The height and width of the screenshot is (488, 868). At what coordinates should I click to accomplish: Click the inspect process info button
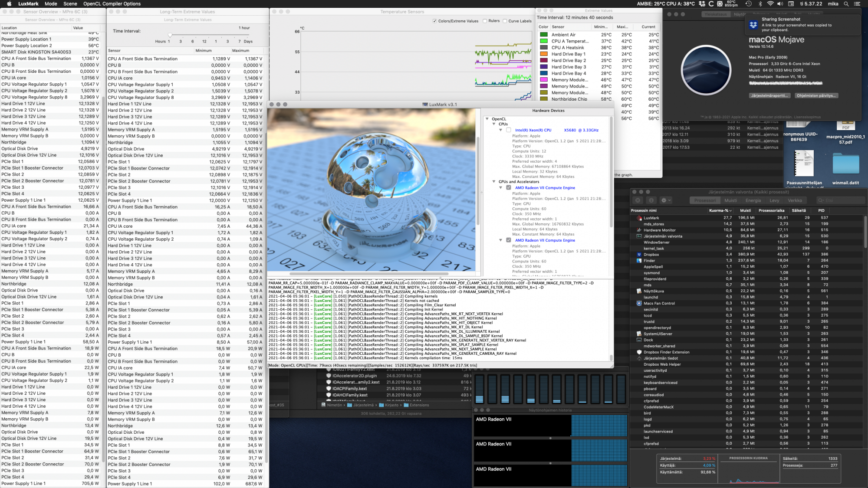(651, 200)
